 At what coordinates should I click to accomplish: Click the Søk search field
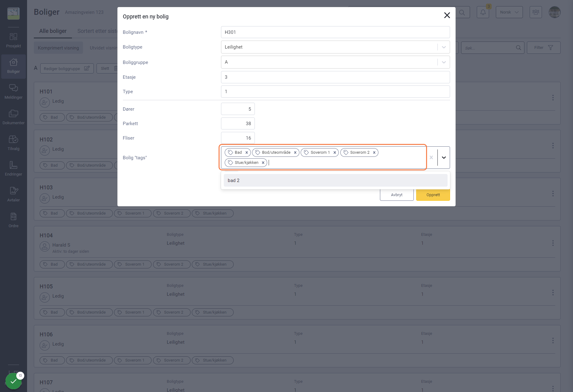click(492, 48)
